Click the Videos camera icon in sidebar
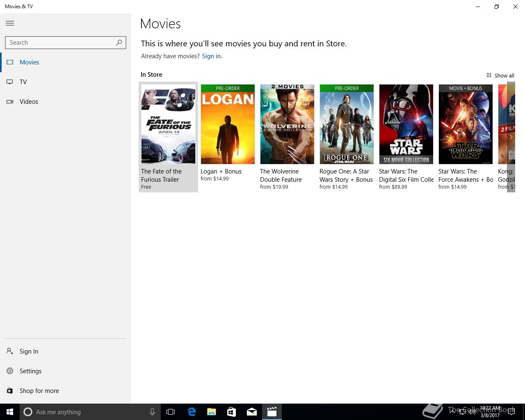 pyautogui.click(x=10, y=102)
